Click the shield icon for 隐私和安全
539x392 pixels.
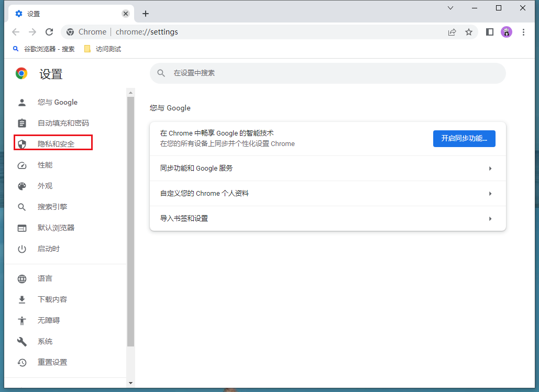22,144
